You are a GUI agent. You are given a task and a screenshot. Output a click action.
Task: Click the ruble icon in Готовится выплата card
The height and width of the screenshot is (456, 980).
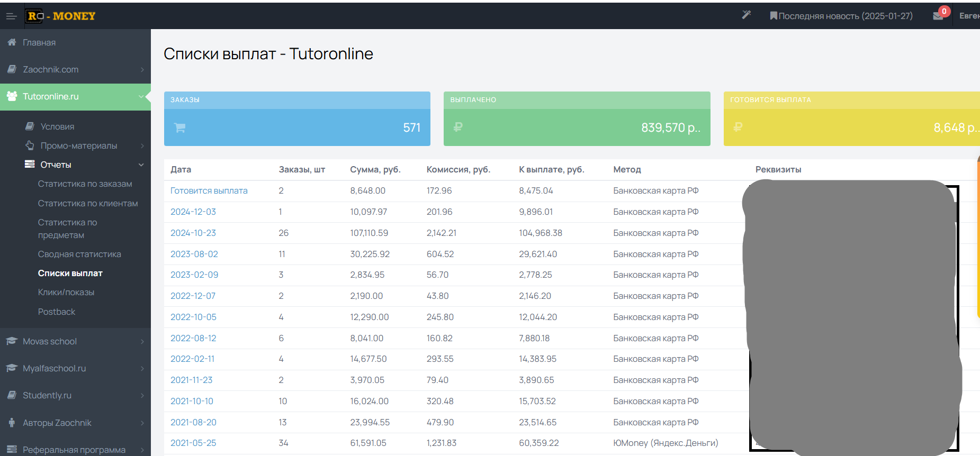click(738, 127)
